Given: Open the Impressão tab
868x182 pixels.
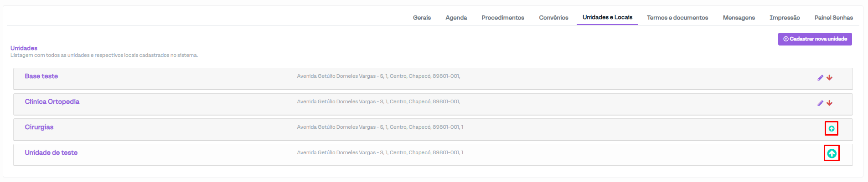Looking at the screenshot, I should 785,18.
